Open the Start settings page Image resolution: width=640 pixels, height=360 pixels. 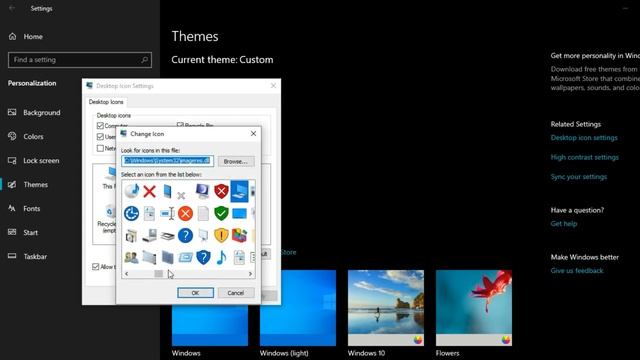tap(30, 233)
